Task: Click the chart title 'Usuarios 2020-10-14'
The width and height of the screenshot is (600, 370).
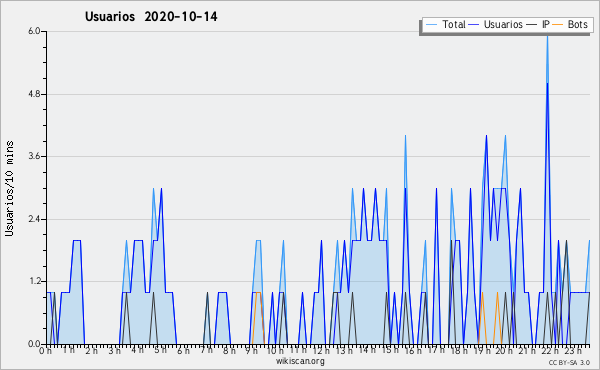Action: pos(151,17)
